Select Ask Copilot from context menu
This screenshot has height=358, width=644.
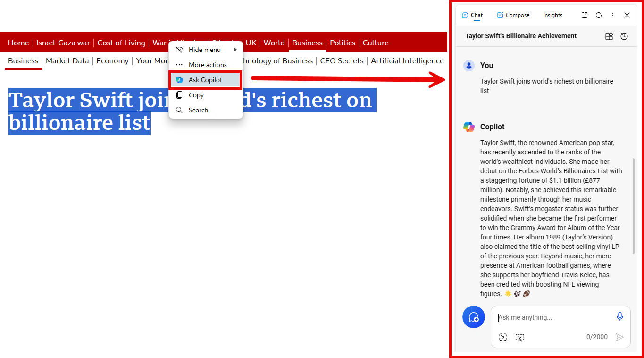pyautogui.click(x=205, y=80)
